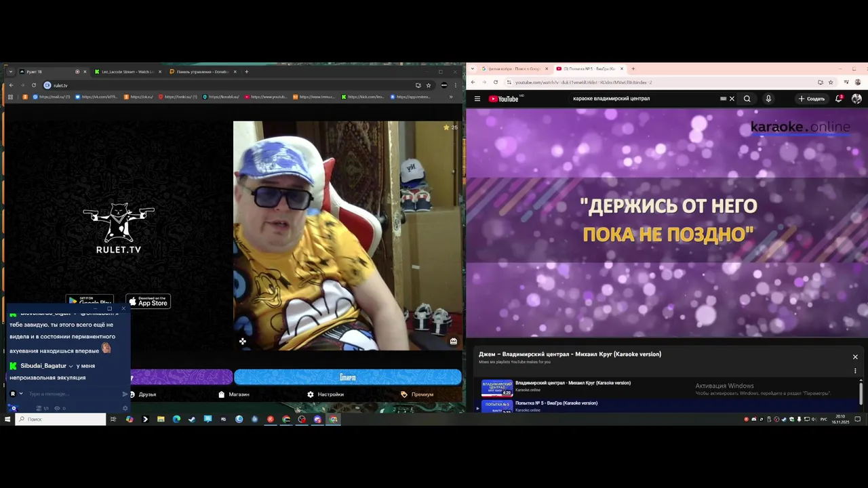Close the Google search tab

point(547,68)
